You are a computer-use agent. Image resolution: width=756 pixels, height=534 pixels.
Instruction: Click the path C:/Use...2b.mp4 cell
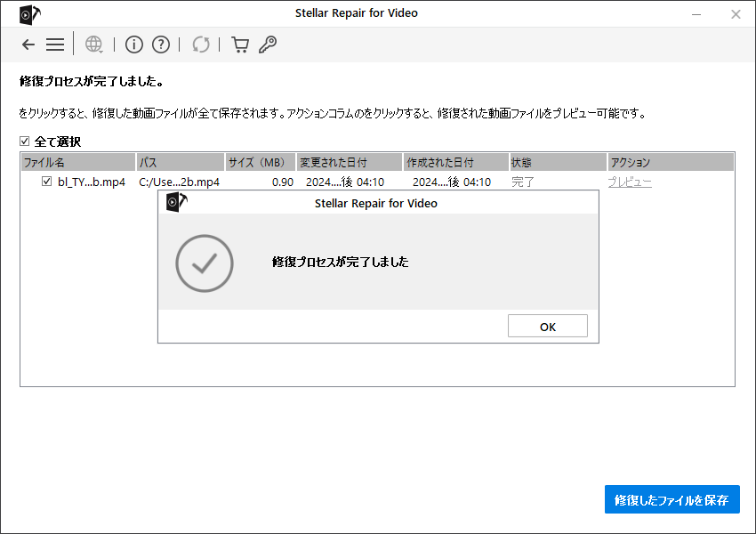coord(180,182)
